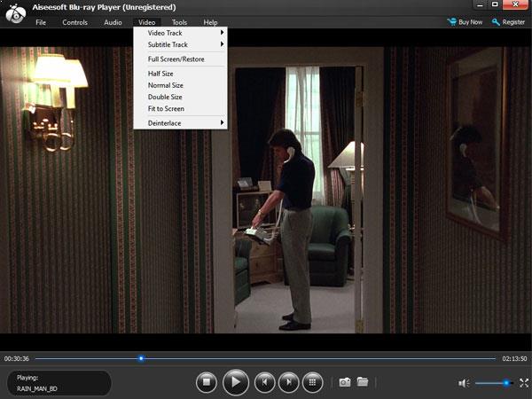Viewport: 532px width, 399px height.
Task: Choose Full Screen/Restore
Action: point(181,59)
